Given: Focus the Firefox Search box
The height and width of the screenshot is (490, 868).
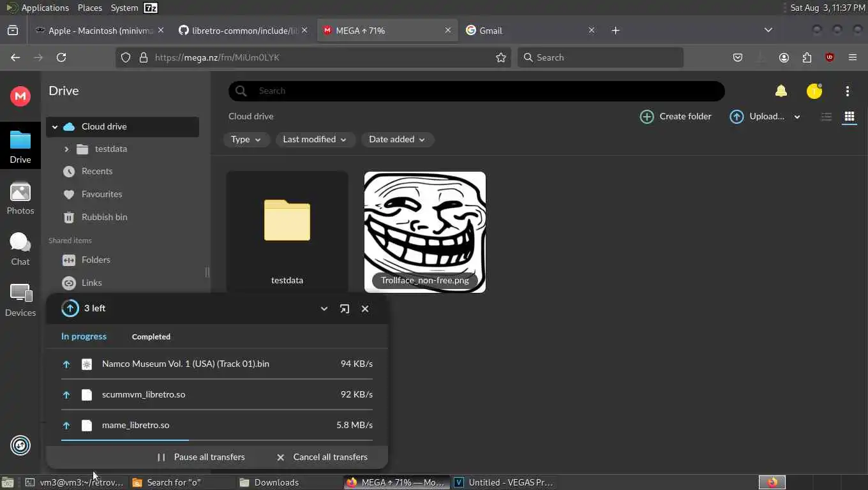Looking at the screenshot, I should tap(600, 57).
